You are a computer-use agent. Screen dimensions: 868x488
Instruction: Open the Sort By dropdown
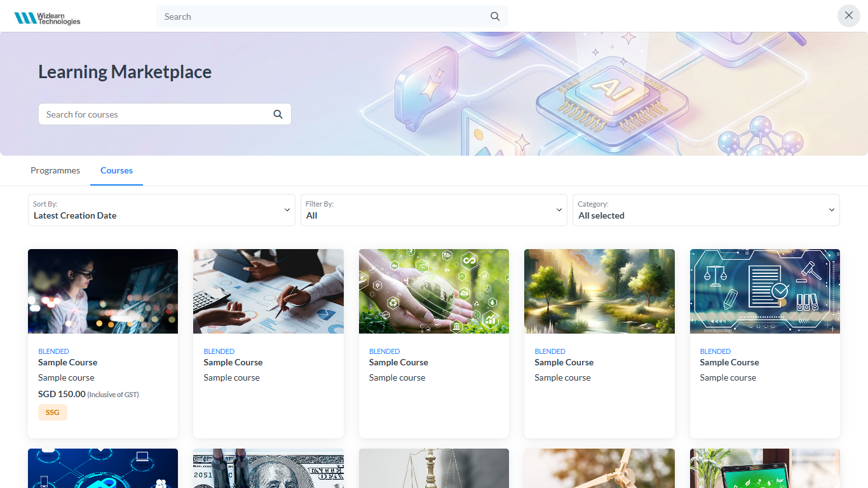[x=161, y=210]
